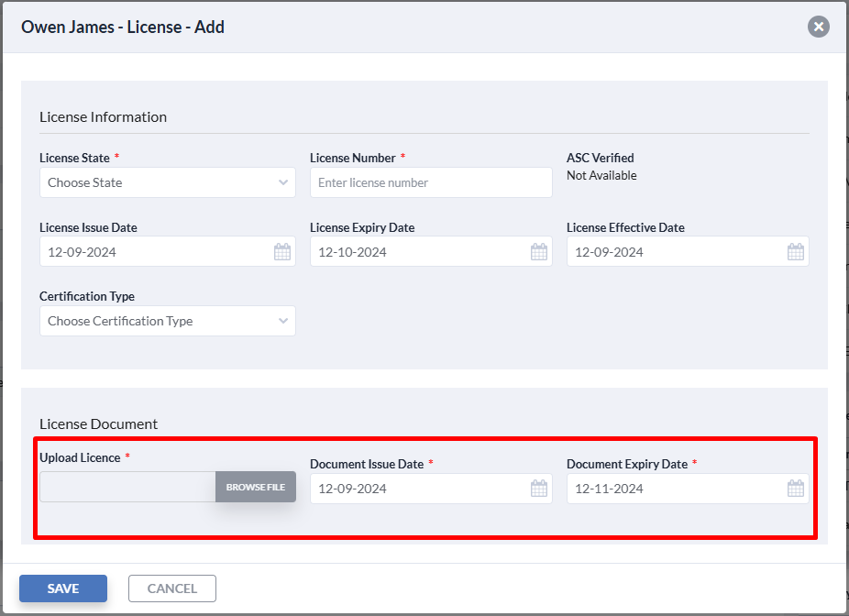
Task: Open the License Effective Date calendar picker
Action: coord(796,252)
